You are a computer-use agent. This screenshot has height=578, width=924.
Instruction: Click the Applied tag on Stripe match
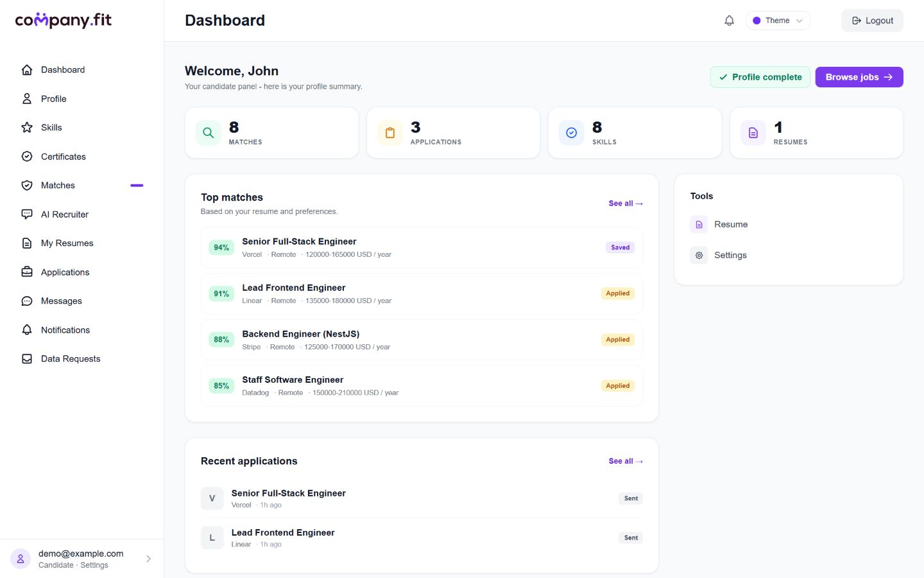point(618,340)
